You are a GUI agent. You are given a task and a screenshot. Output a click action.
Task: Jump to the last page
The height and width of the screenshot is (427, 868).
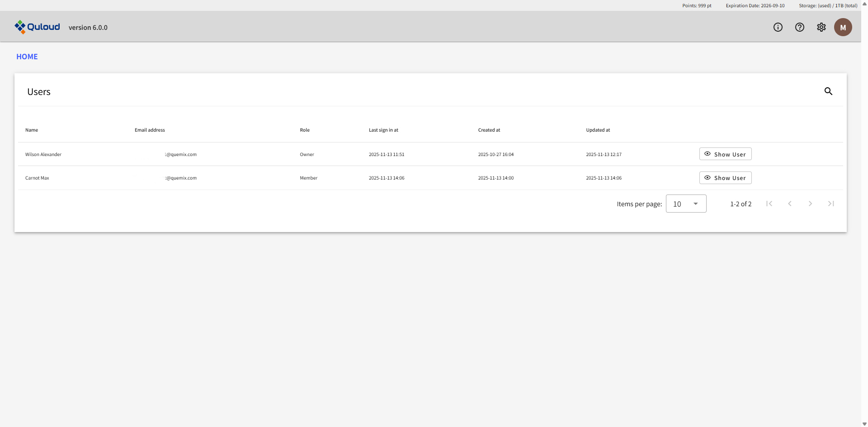(831, 204)
